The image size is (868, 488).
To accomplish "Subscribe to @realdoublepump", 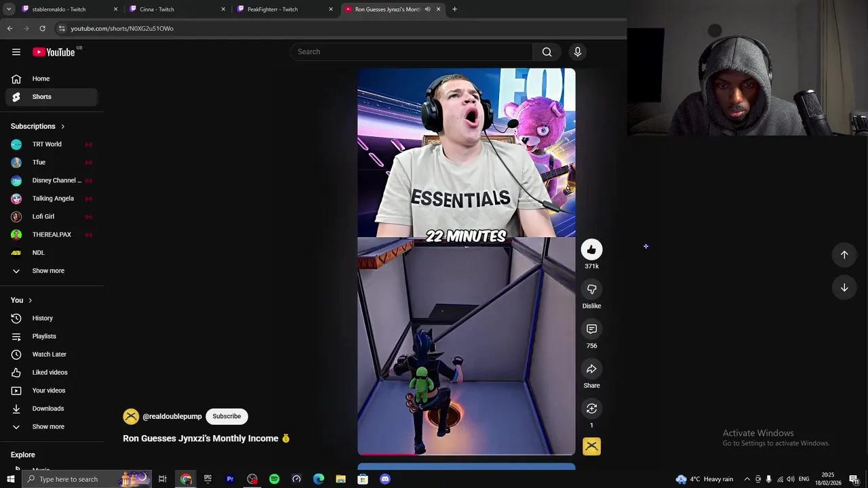I will tap(226, 416).
